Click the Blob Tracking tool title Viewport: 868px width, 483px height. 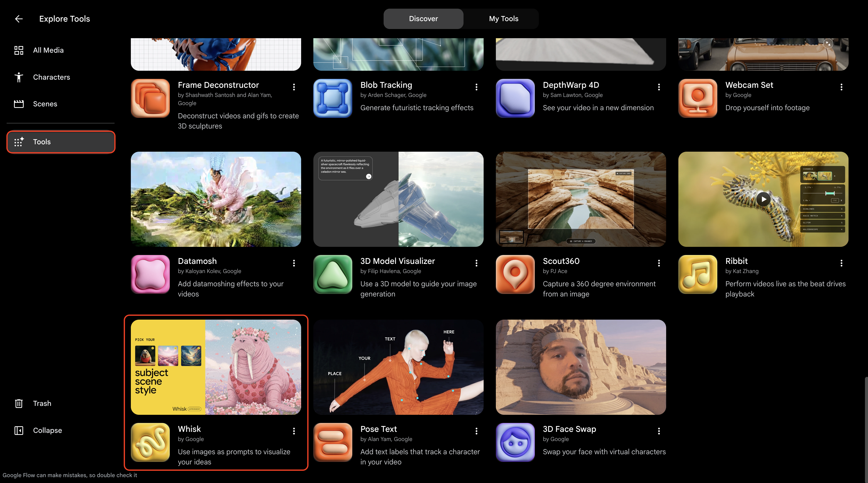point(386,85)
